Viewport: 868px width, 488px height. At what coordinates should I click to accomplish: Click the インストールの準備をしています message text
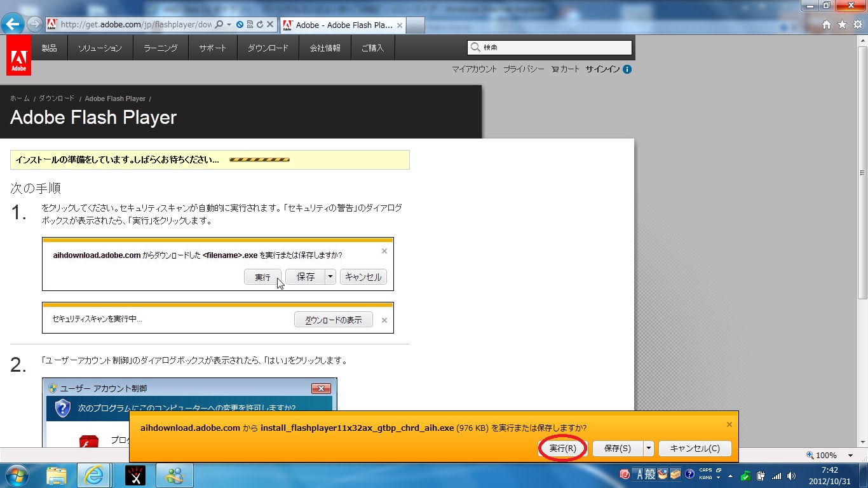coord(117,159)
